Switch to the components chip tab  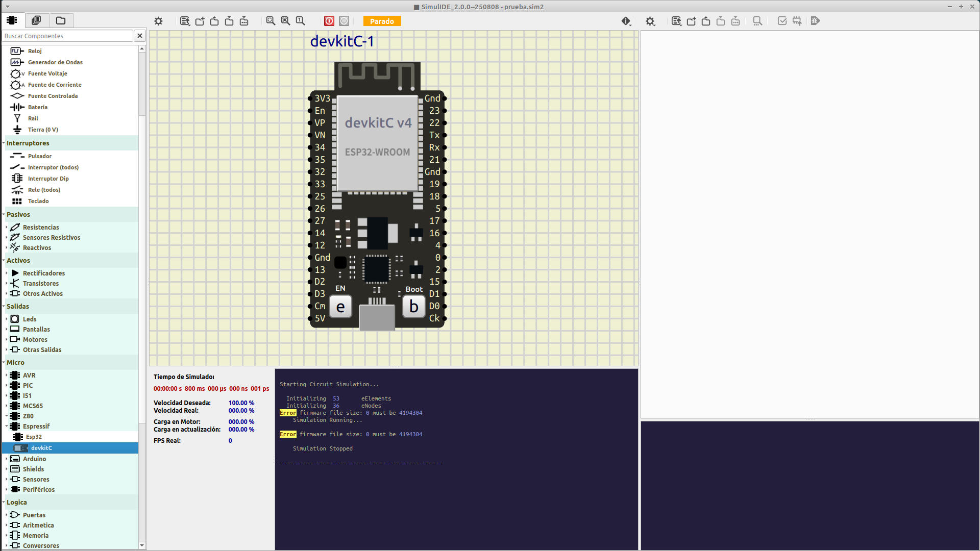click(12, 20)
